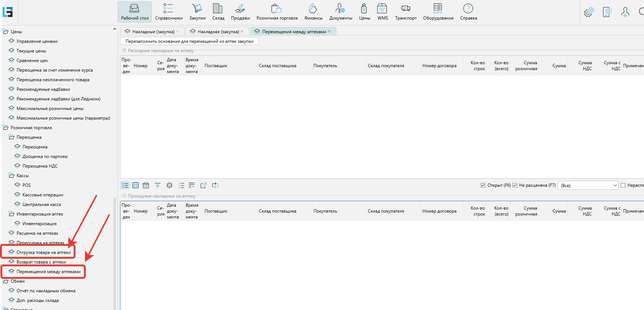
Task: Toggle the Не расценена (F7) checkbox
Action: (x=515, y=185)
